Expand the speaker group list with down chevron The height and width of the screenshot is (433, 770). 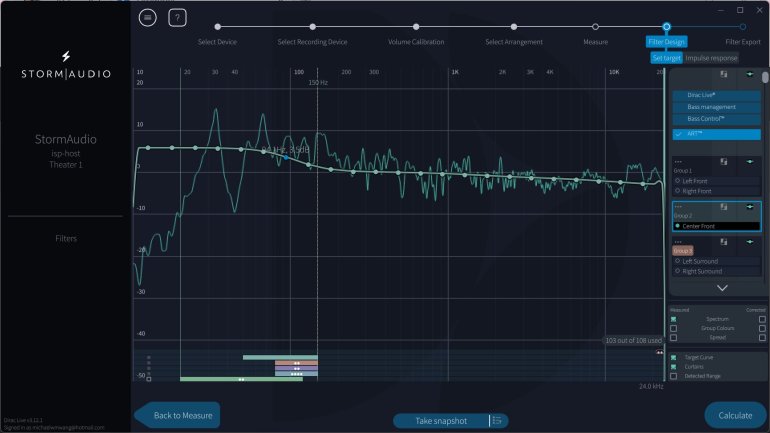point(722,288)
